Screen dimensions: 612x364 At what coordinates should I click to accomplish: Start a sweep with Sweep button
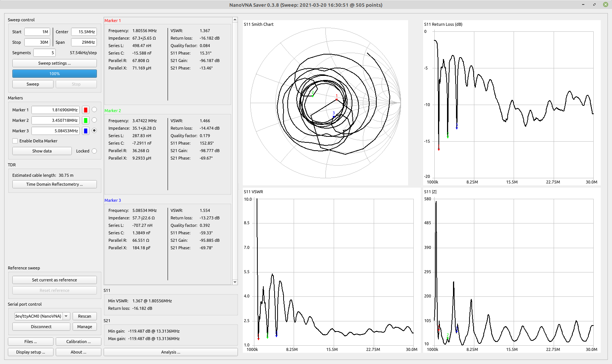coord(33,84)
